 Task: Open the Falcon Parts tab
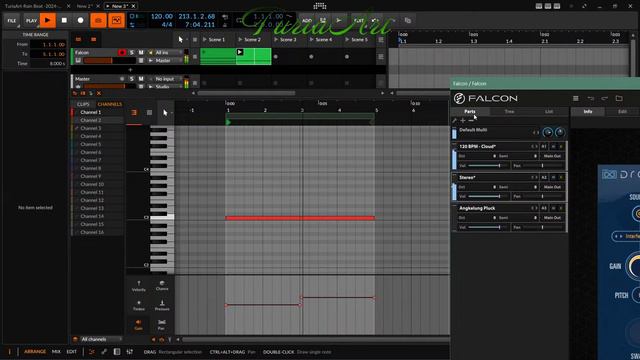(x=470, y=111)
